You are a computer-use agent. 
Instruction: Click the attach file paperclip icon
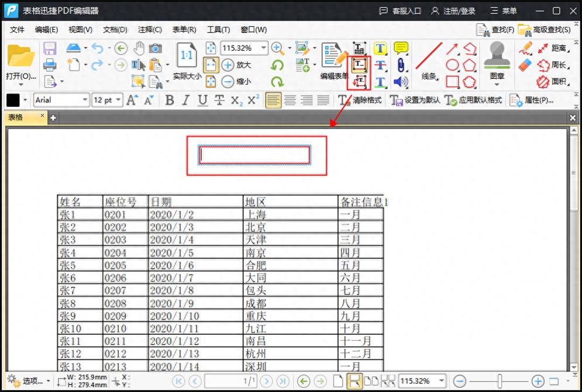coord(401,65)
